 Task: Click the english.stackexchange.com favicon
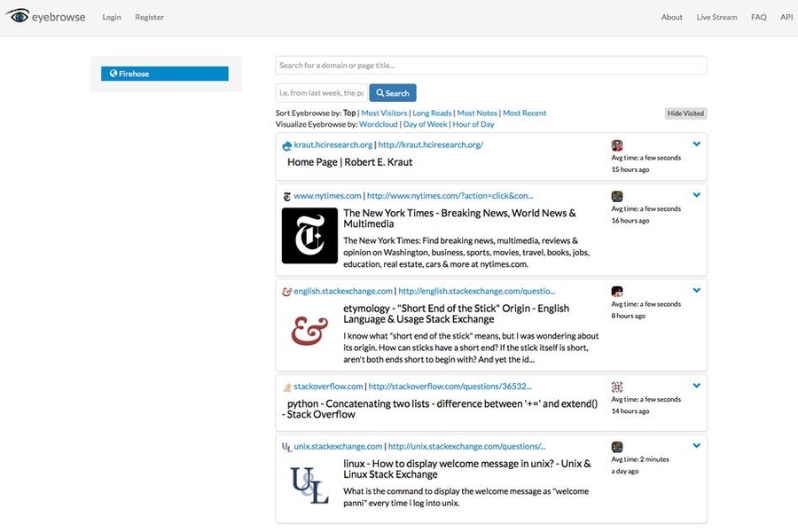coord(288,290)
